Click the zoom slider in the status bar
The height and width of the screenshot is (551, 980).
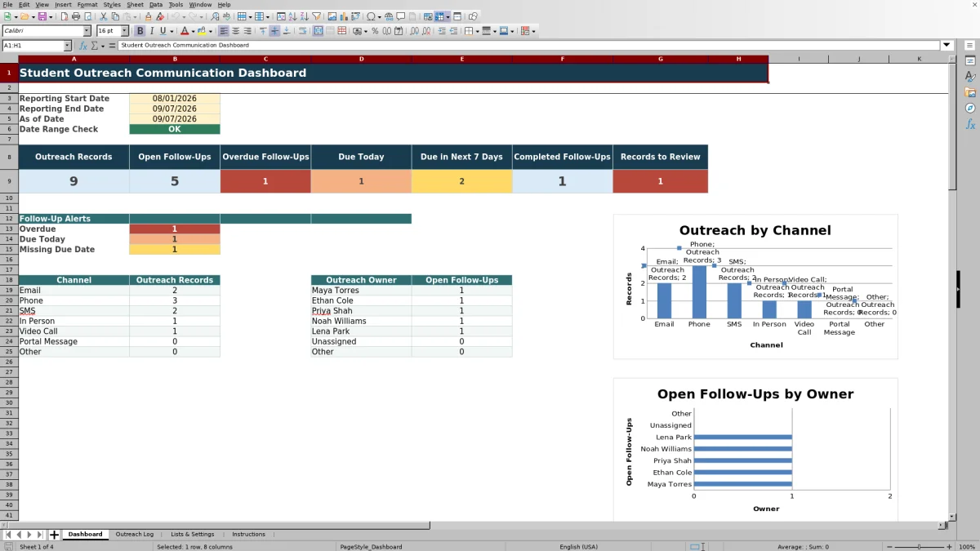click(x=919, y=547)
